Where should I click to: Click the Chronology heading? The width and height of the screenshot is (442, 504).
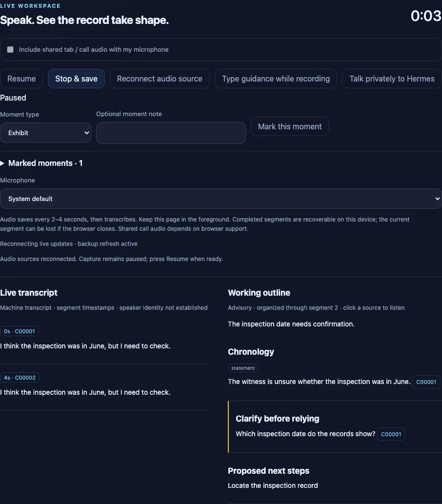click(x=251, y=352)
